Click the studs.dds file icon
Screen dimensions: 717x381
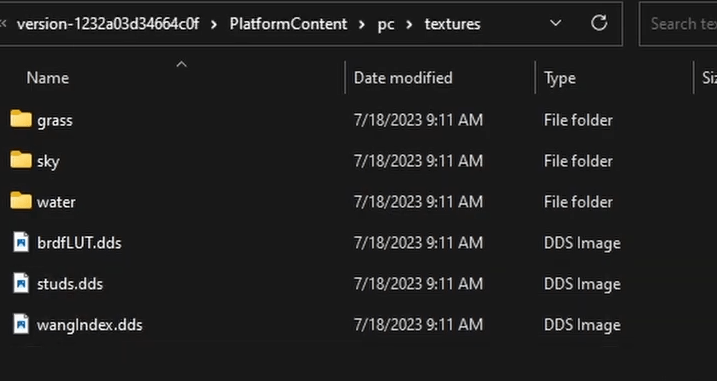click(21, 283)
